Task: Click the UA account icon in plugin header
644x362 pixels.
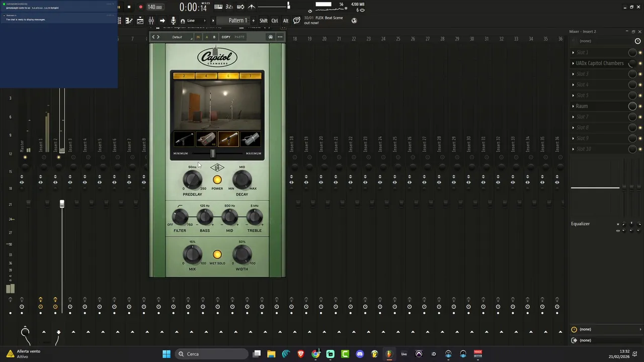Action: 271,37
